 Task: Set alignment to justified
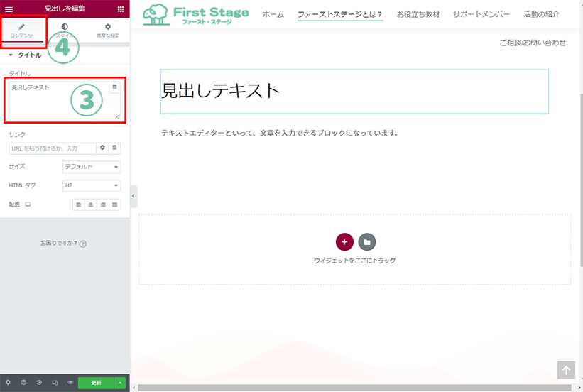115,205
